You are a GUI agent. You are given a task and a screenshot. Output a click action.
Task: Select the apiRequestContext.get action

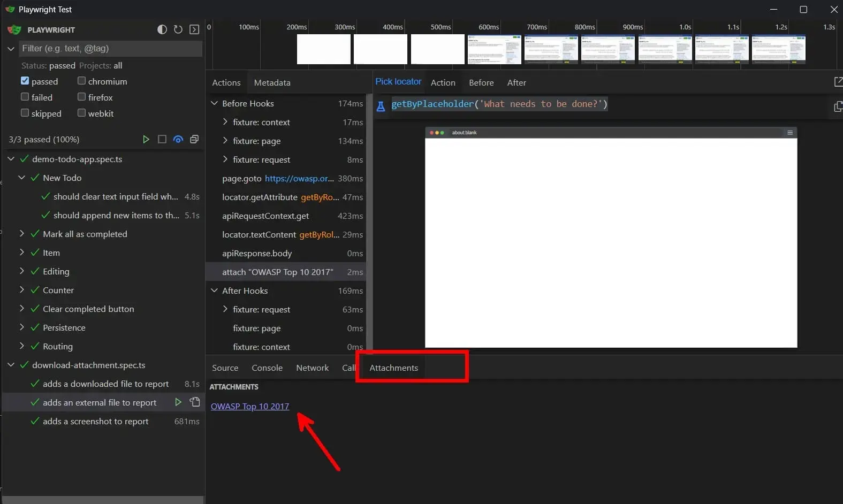pos(286,216)
